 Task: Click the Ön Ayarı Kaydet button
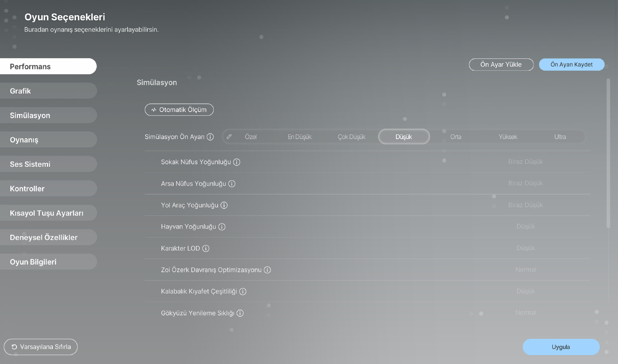tap(572, 64)
